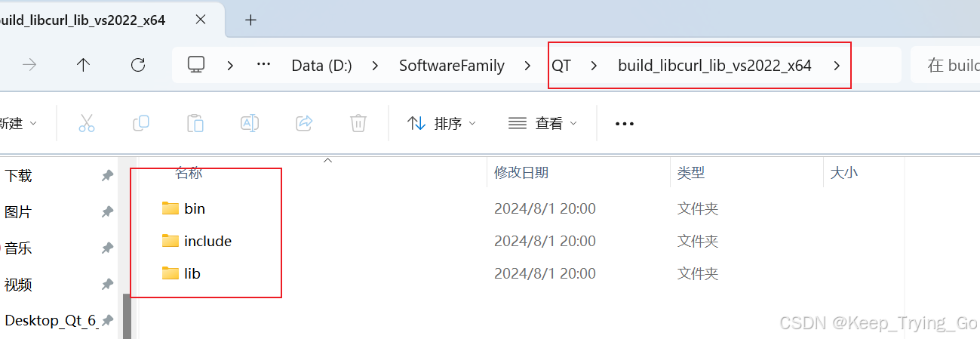Open the 排序 sort dropdown
Viewport: 980px width, 339px height.
pos(441,123)
